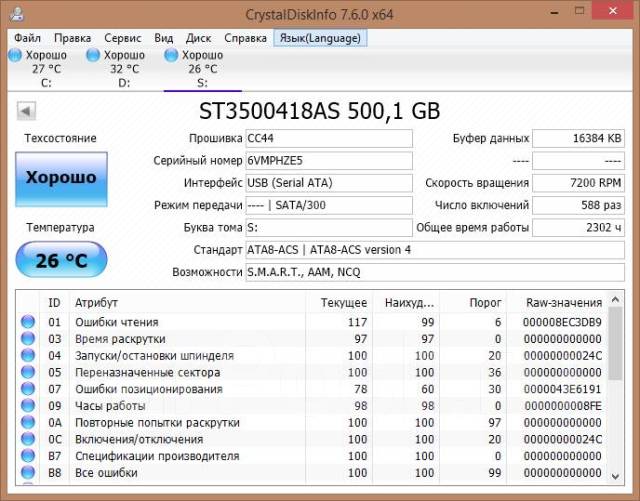
Task: Click the status circle for attribute 01
Action: tap(28, 322)
